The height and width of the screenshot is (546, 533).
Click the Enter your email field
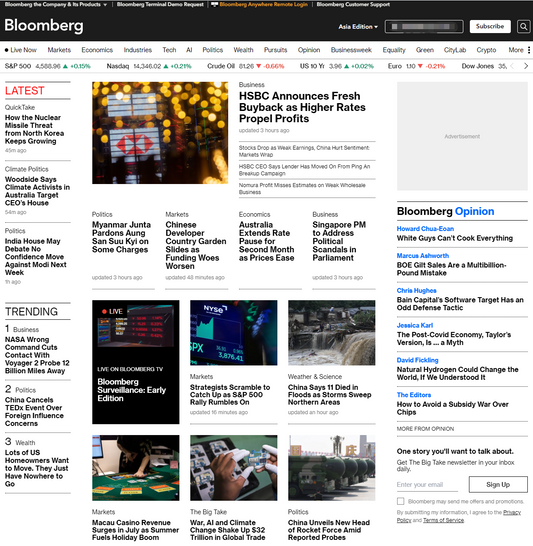click(x=427, y=485)
